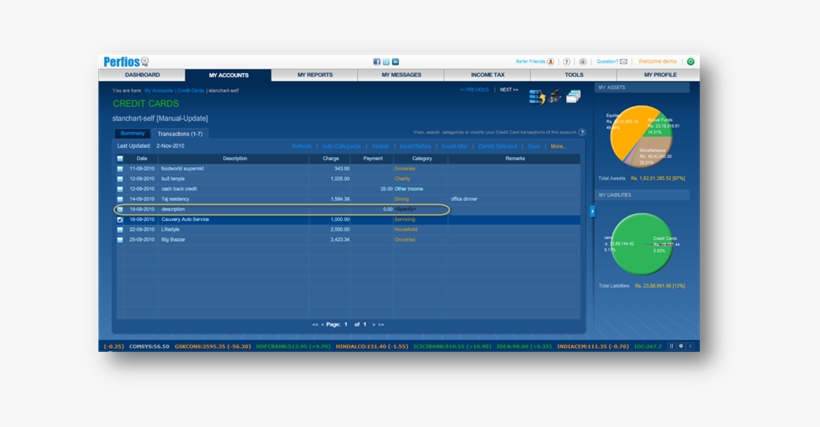Viewport: 820px width, 427px height.
Task: Click the Perfios logo
Action: [126, 62]
